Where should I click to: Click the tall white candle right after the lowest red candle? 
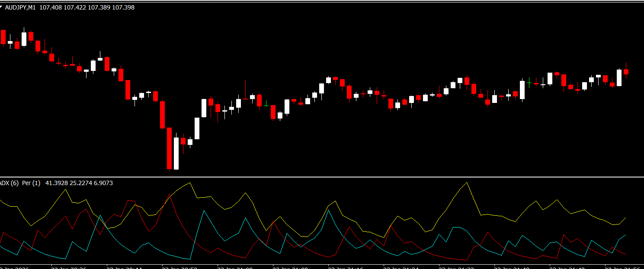[x=176, y=154]
